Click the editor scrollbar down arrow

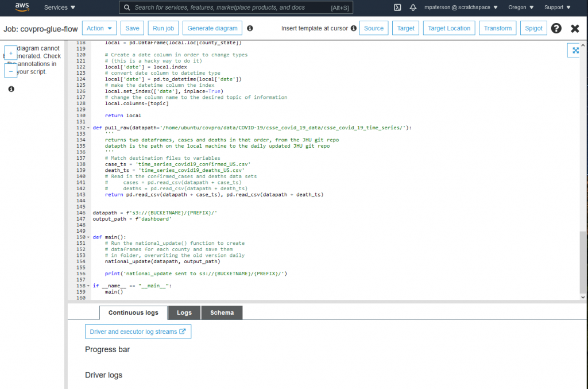[x=582, y=297]
